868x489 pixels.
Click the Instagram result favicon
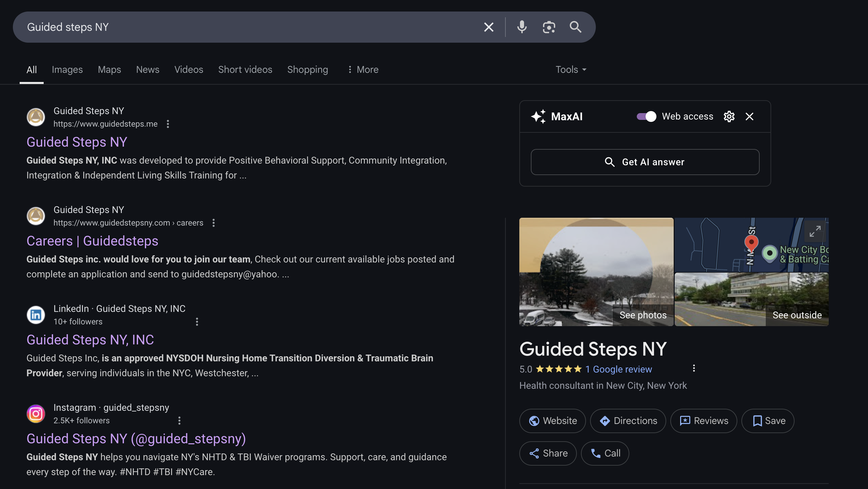[x=36, y=414]
